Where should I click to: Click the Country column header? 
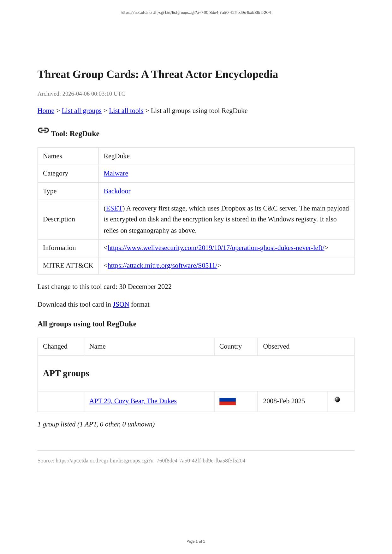[230, 346]
